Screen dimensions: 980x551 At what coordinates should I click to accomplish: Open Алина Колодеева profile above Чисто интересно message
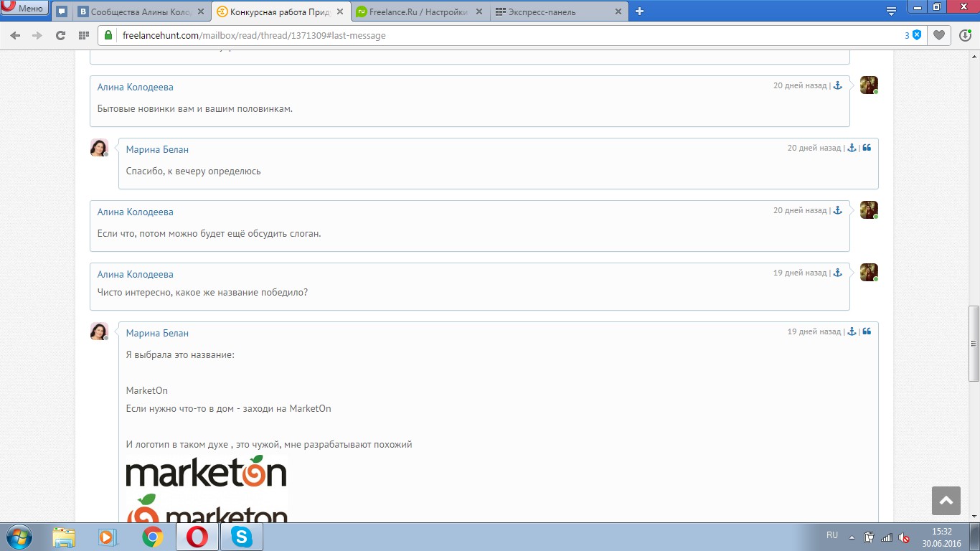(136, 274)
